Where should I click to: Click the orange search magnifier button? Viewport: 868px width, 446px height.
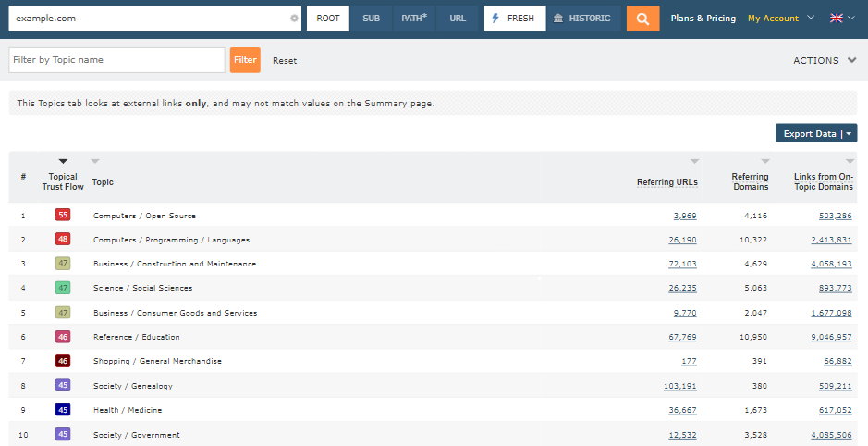point(642,18)
